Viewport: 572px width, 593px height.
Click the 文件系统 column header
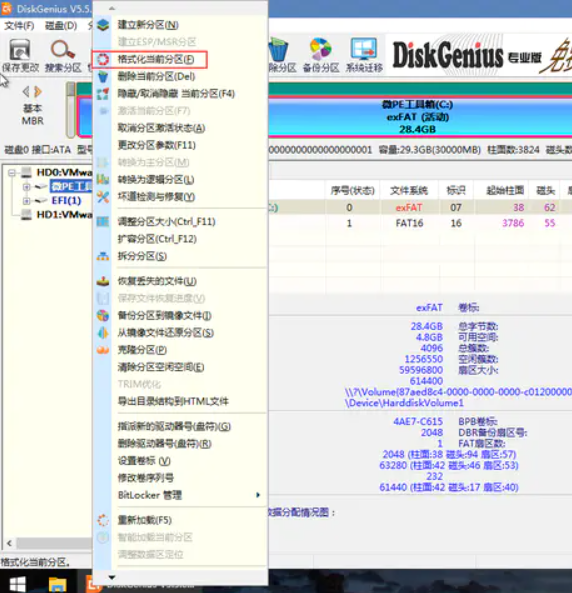(x=409, y=190)
